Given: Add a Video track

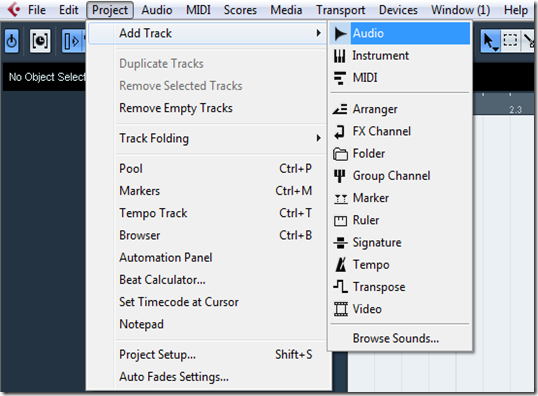Looking at the screenshot, I should coord(400,309).
